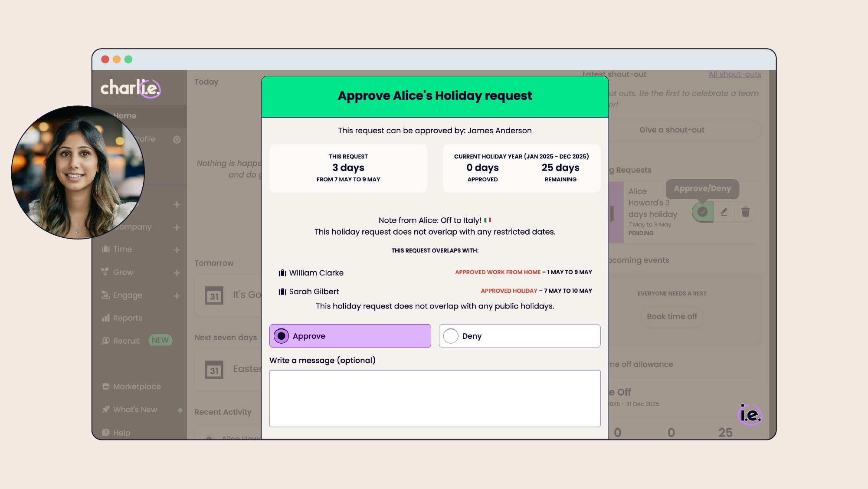Click the green approve checkmark icon
Screen dimensions: 868x489
coord(702,212)
